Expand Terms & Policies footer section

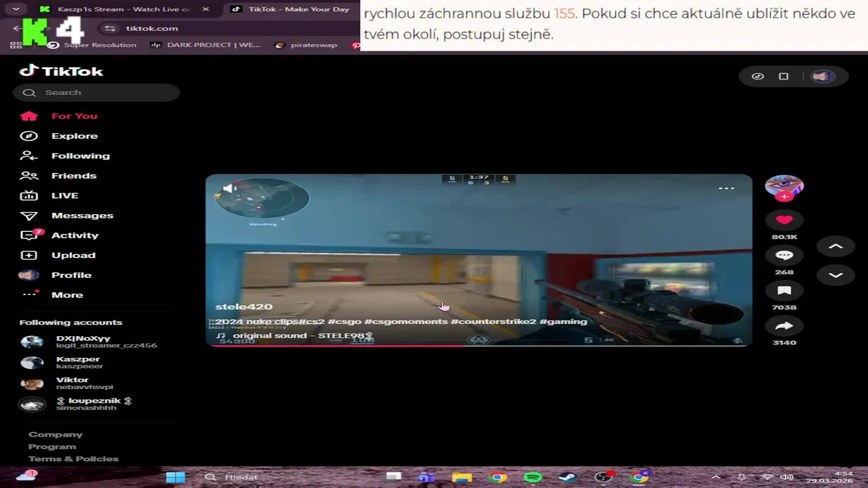(x=73, y=459)
